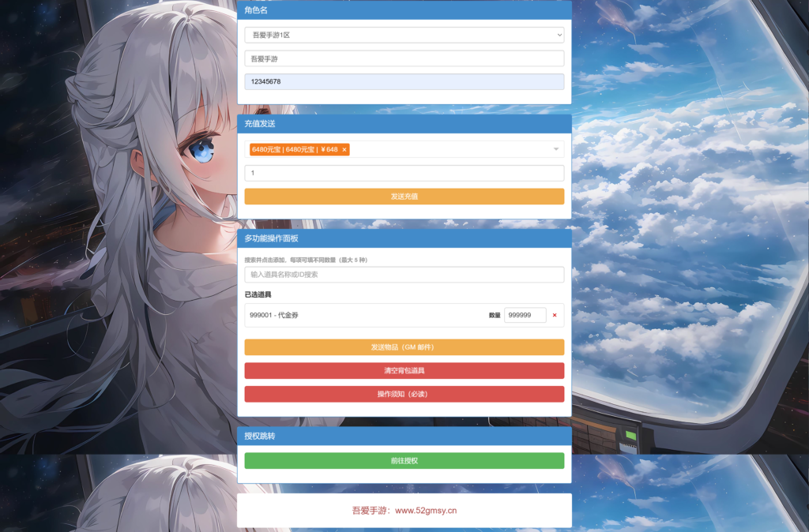Click the recharge quantity field showing 1

pos(404,173)
